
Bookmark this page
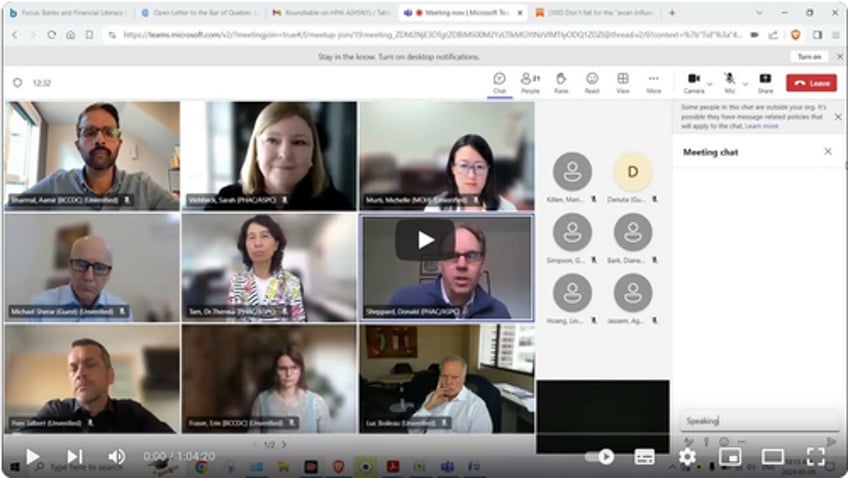pyautogui.click(x=89, y=35)
